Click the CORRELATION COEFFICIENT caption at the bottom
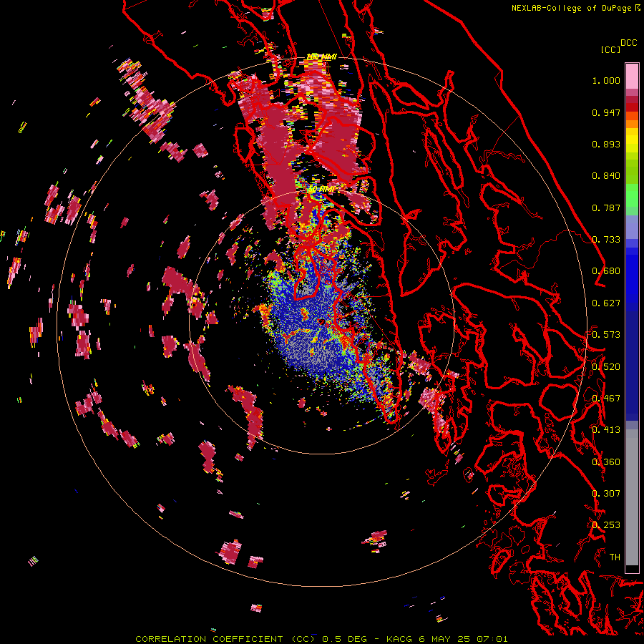This screenshot has width=644, height=644. [x=321, y=639]
